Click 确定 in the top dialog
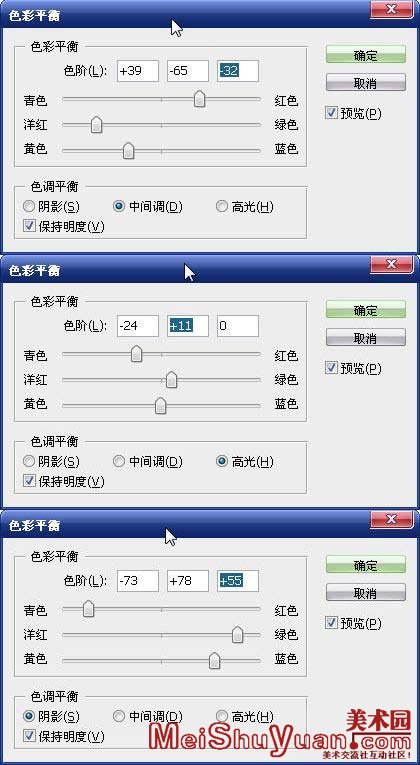This screenshot has width=420, height=765. pyautogui.click(x=365, y=54)
